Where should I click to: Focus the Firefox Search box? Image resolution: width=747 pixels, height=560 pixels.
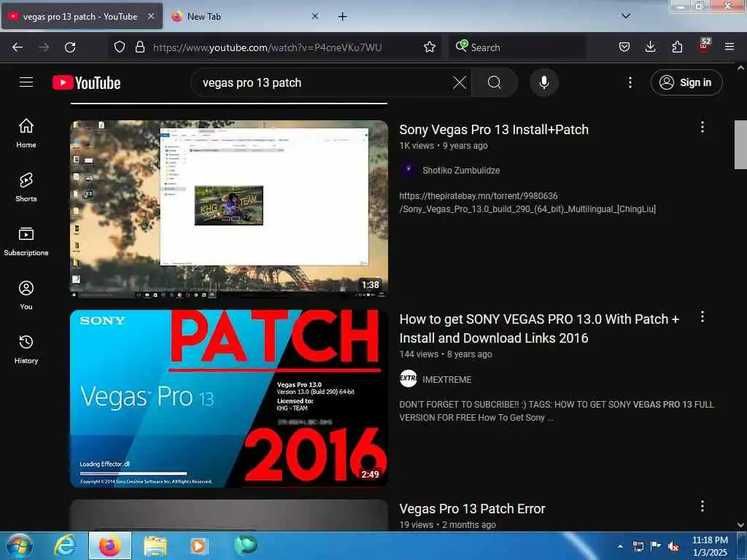[517, 47]
